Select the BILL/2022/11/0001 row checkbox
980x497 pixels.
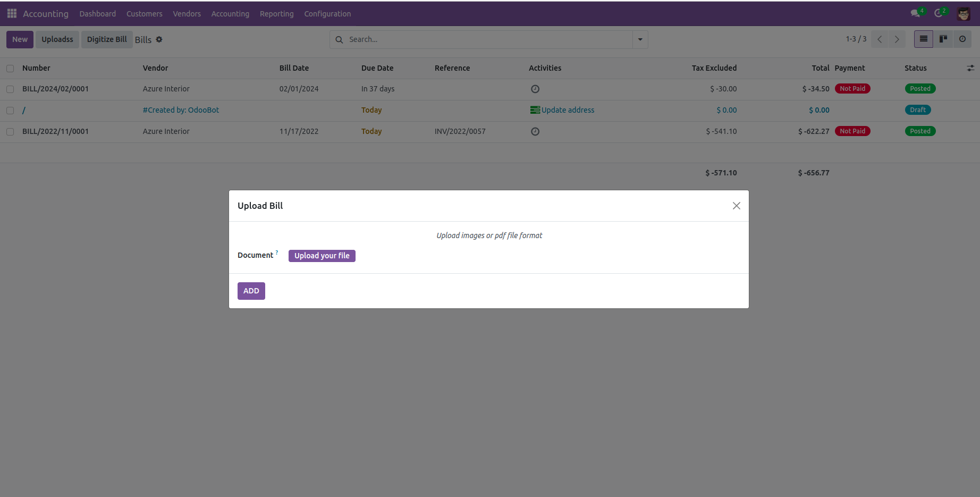(10, 132)
